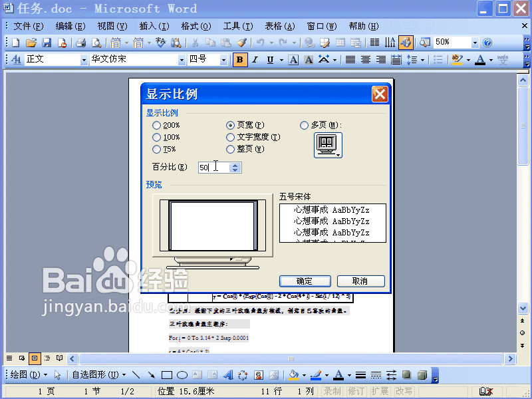This screenshot has width=532, height=399.
Task: Click the Insert Table icon
Action: coord(339,41)
